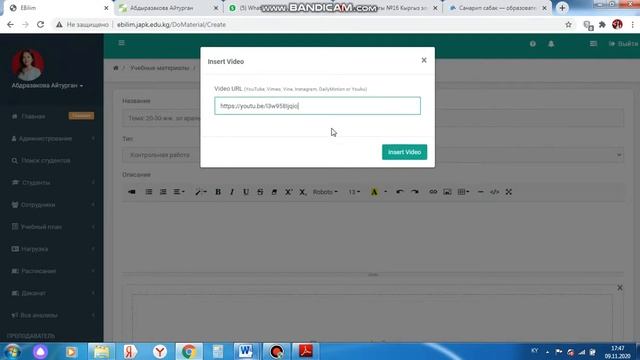The image size is (640, 360).
Task: Click the insert link chain icon
Action: [x=433, y=192]
